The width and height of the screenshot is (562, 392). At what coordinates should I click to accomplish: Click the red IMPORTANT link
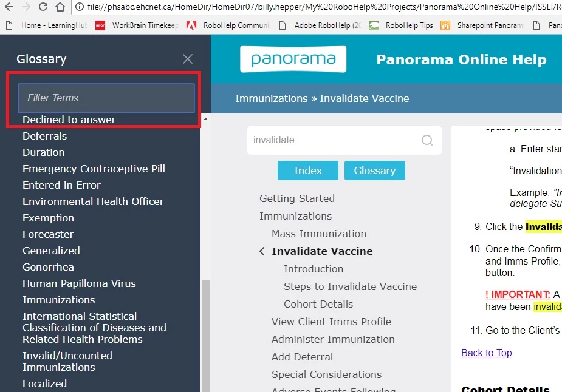click(x=518, y=294)
